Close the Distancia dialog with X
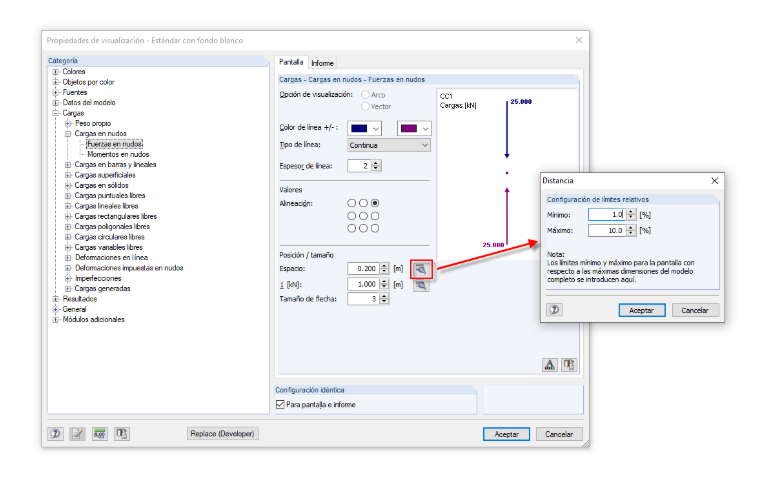Image resolution: width=760 pixels, height=477 pixels. tap(714, 181)
